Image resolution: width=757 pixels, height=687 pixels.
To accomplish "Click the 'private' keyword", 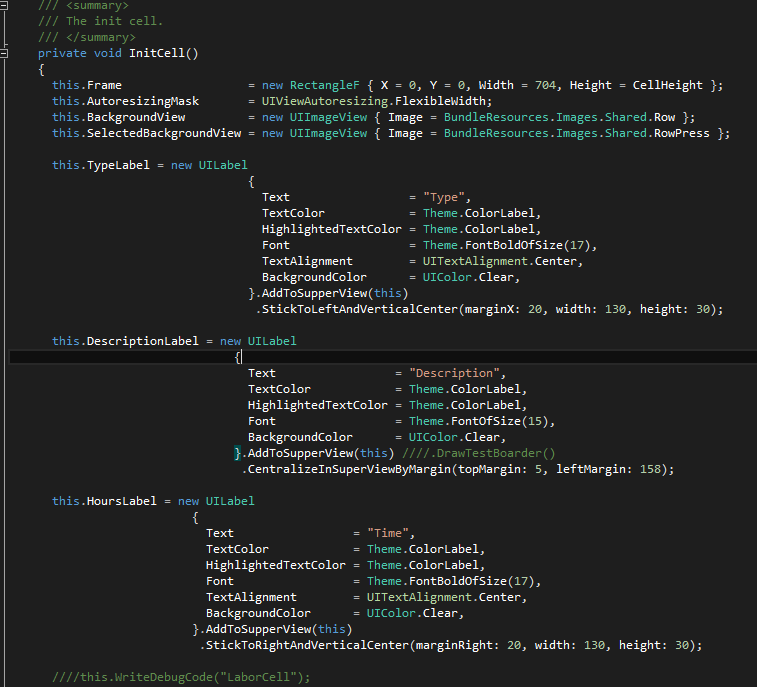I will 62,53.
